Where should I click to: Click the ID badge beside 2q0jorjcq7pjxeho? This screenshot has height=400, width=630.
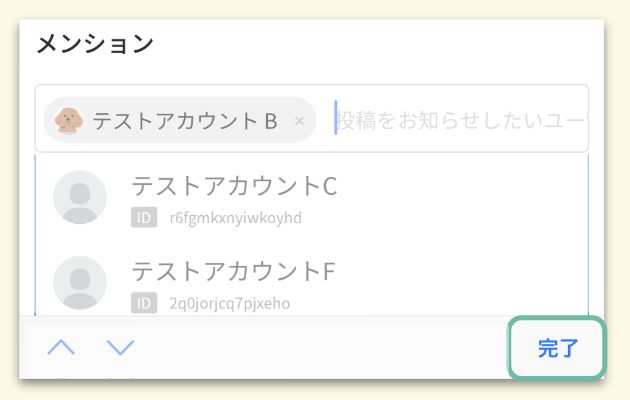[x=144, y=302]
